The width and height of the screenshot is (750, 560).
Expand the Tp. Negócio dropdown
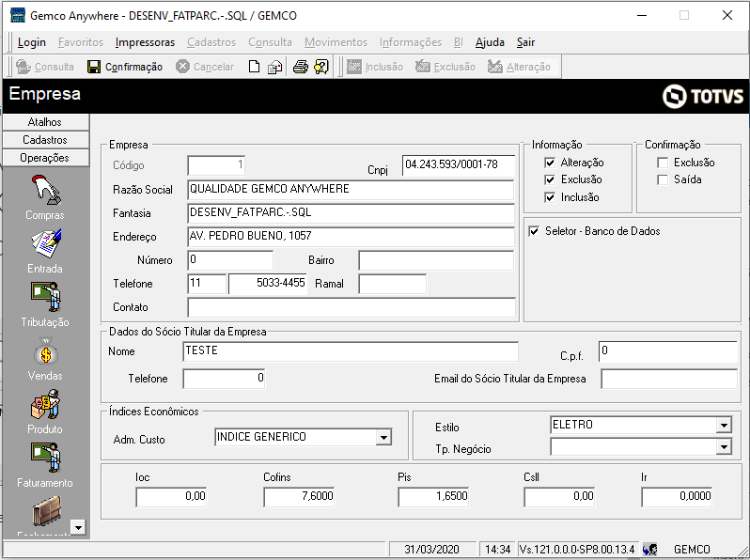(724, 447)
